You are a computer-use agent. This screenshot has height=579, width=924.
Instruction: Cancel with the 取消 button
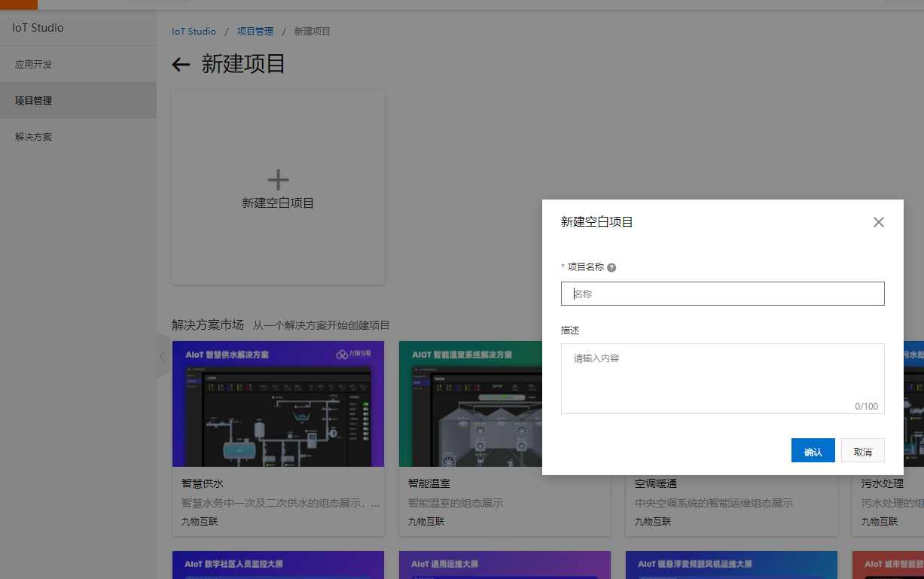(x=862, y=450)
